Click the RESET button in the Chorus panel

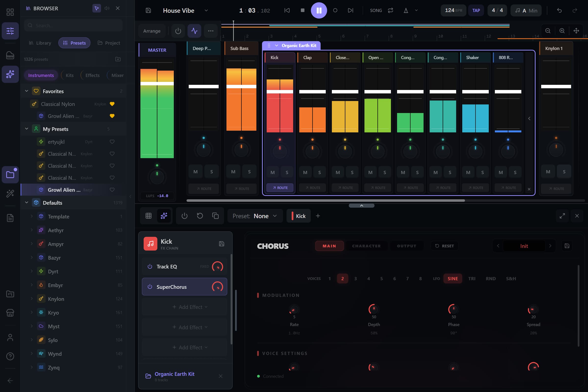click(445, 246)
